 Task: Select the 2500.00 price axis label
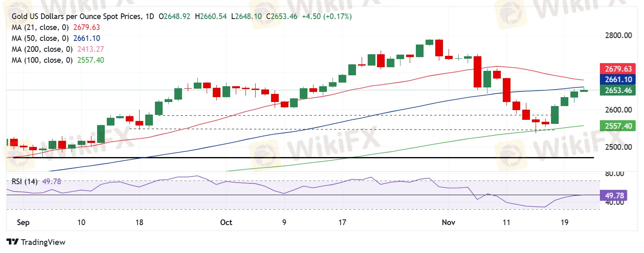click(x=618, y=147)
